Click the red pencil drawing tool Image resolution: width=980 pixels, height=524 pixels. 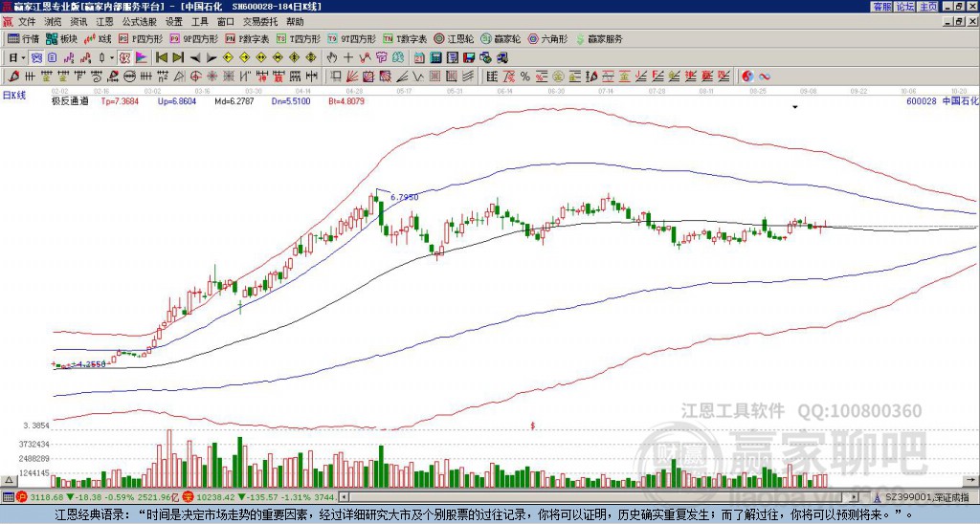point(12,76)
